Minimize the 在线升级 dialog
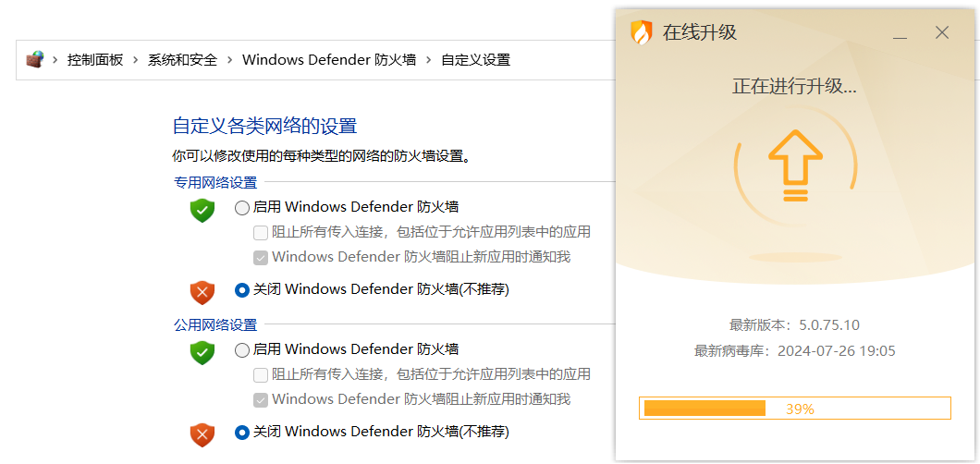 [900, 33]
